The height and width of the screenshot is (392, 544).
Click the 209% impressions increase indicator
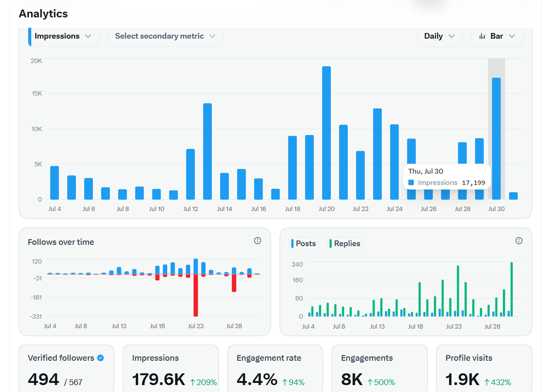[x=204, y=382]
